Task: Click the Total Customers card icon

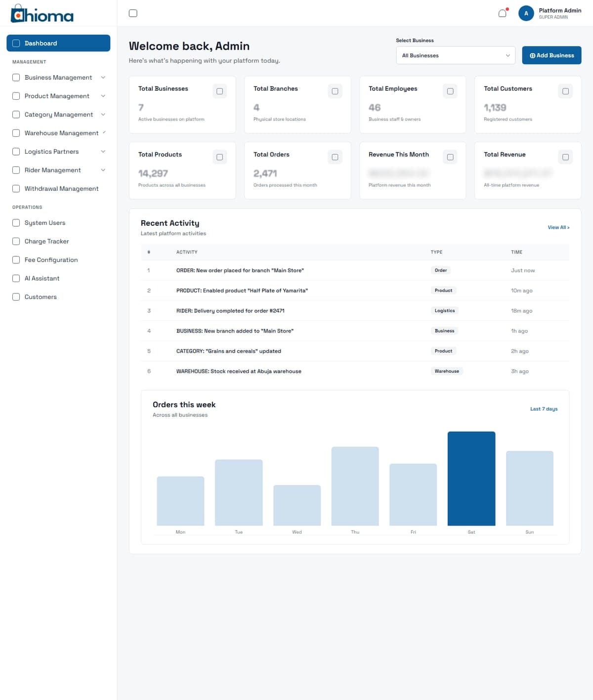Action: (565, 91)
